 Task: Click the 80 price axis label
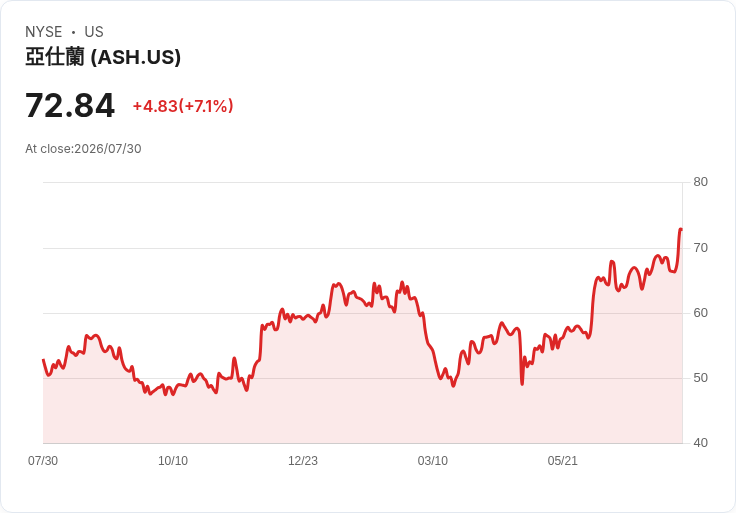(701, 182)
